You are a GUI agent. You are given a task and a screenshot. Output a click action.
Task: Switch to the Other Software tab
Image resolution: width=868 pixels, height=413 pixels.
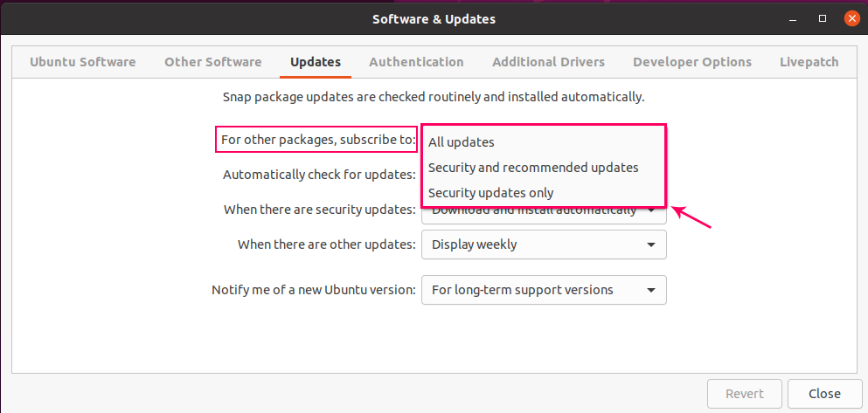coord(213,62)
